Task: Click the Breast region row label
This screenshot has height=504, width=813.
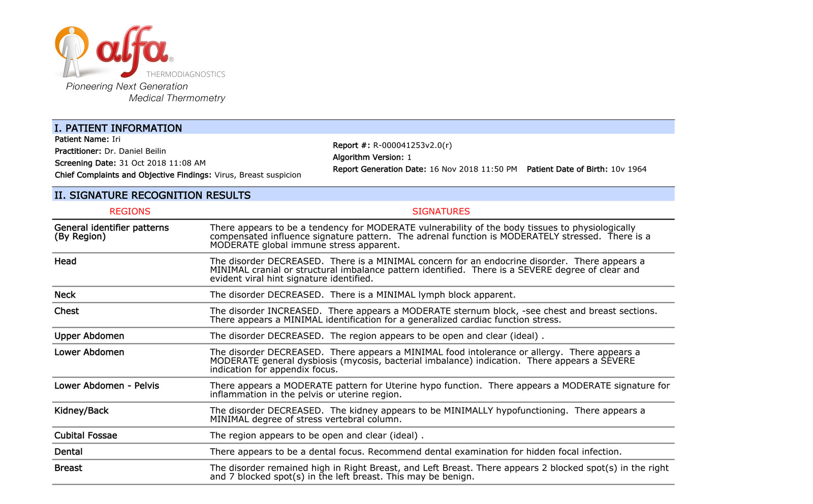Action: click(x=68, y=468)
